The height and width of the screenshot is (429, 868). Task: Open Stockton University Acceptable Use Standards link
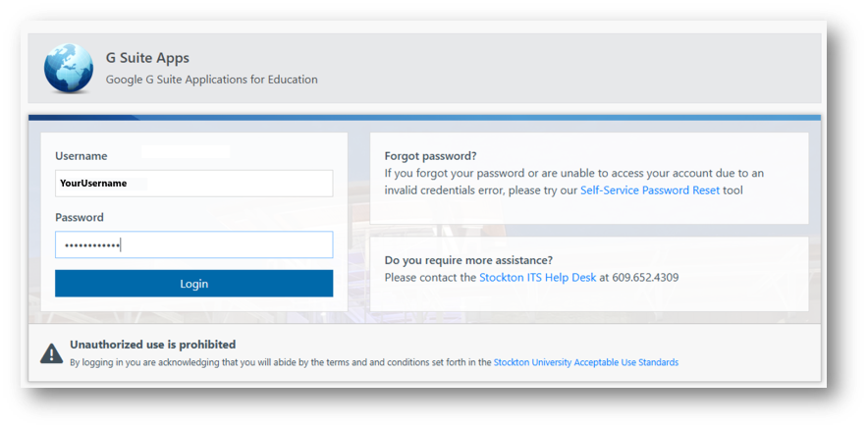point(585,362)
